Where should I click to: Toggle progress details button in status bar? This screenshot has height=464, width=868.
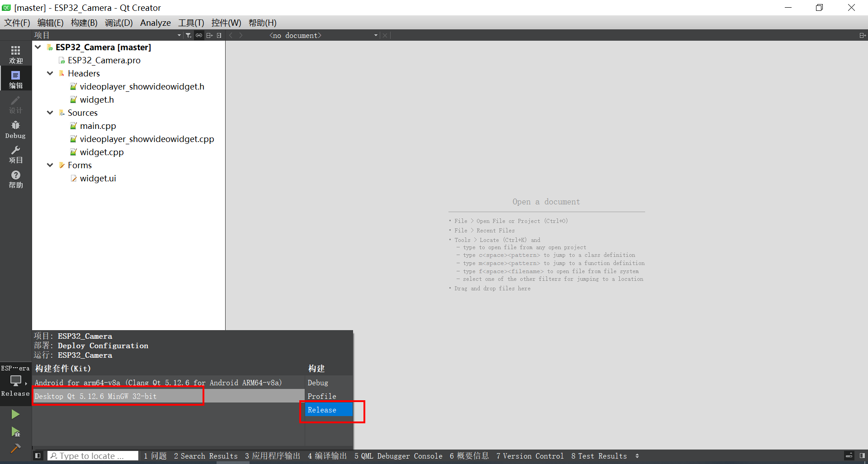coord(849,456)
